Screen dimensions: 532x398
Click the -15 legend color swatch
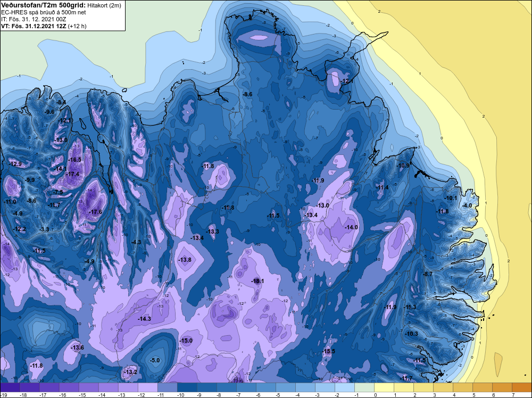(88, 387)
